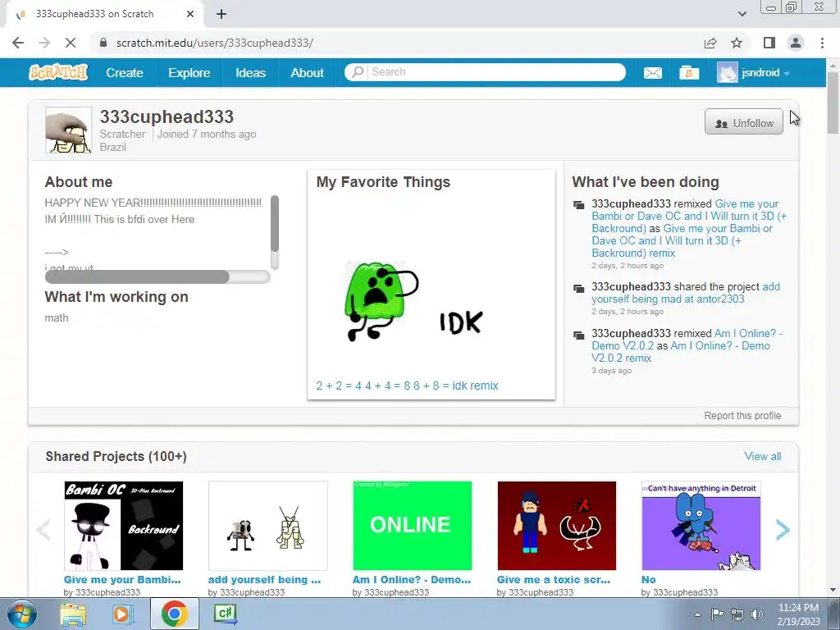This screenshot has width=840, height=630.
Task: Click the address bar URL
Action: pyautogui.click(x=215, y=43)
